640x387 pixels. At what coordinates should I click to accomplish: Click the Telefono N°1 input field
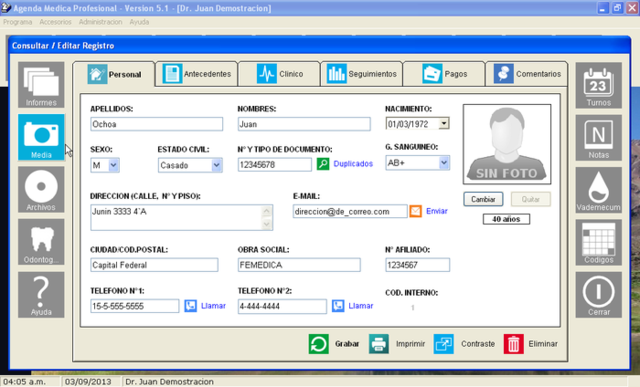(135, 306)
